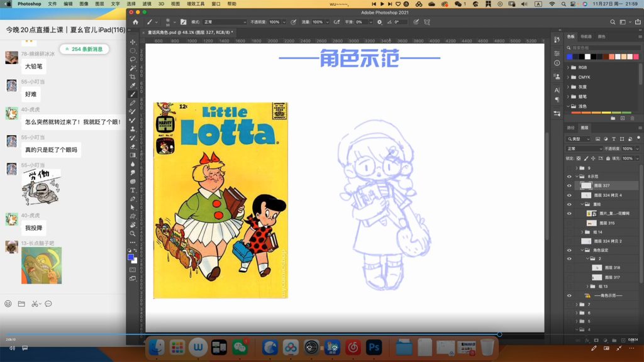Click the blue foreground color swatch
644x362 pixels.
pyautogui.click(x=131, y=257)
